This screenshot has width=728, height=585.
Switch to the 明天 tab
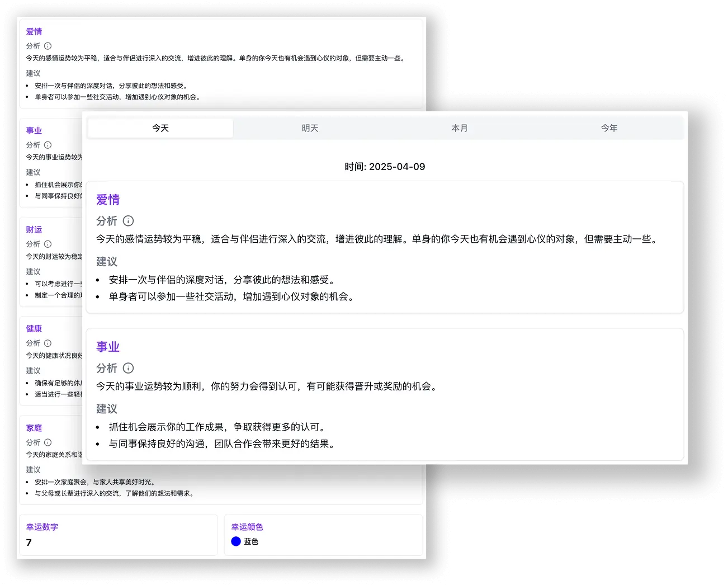point(310,128)
